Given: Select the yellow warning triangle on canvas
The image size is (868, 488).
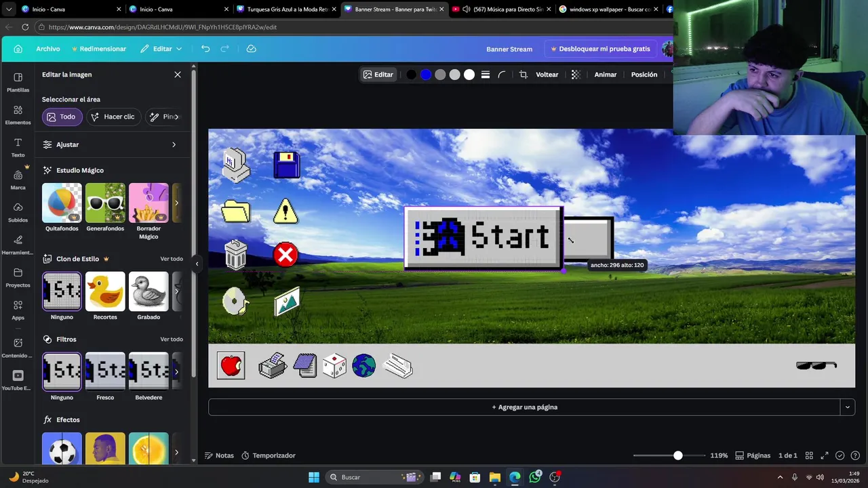Looking at the screenshot, I should pyautogui.click(x=285, y=211).
